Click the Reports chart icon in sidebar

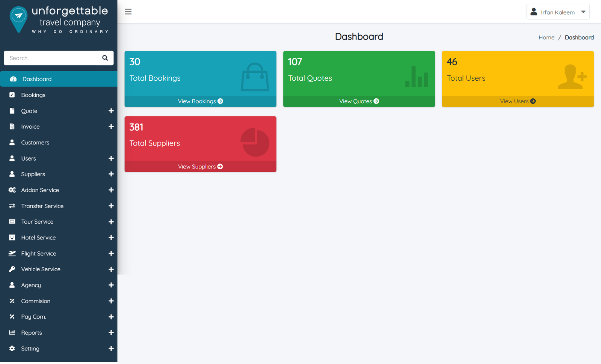point(12,333)
